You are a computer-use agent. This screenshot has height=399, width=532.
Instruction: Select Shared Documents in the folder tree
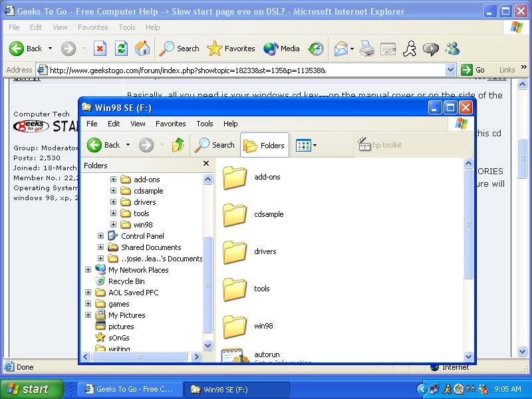pyautogui.click(x=151, y=247)
